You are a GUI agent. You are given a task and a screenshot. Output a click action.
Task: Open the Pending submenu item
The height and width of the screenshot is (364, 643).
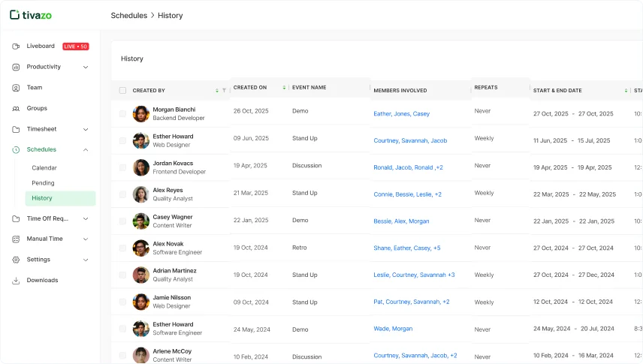pos(43,183)
